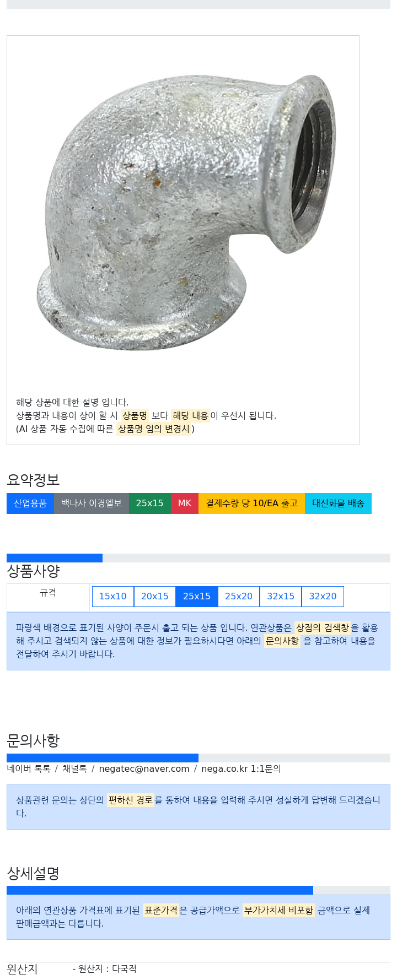Select the 15x10 size option
Image resolution: width=397 pixels, height=980 pixels.
click(113, 597)
